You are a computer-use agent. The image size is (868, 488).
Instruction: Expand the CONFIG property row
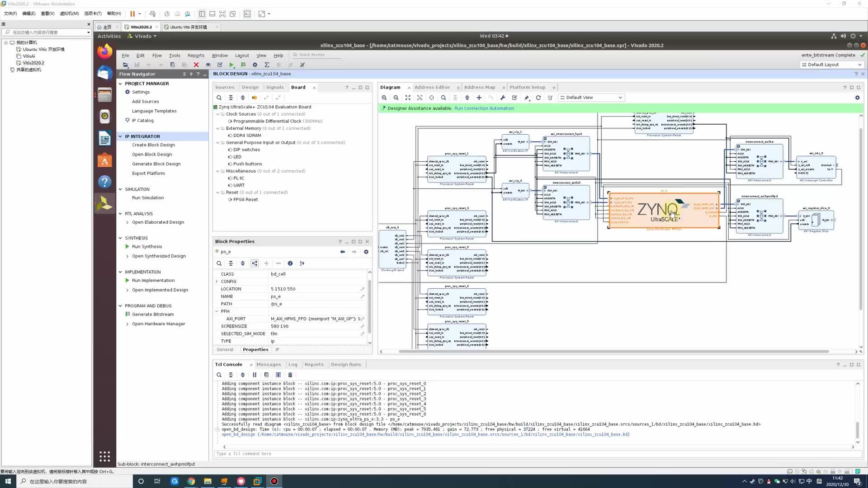217,282
